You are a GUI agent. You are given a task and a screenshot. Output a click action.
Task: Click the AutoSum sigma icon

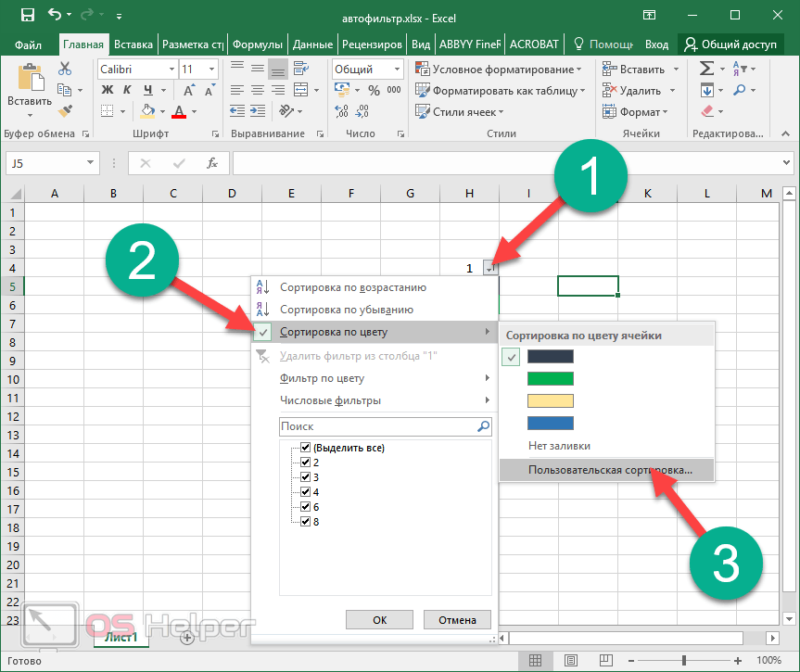coord(706,69)
